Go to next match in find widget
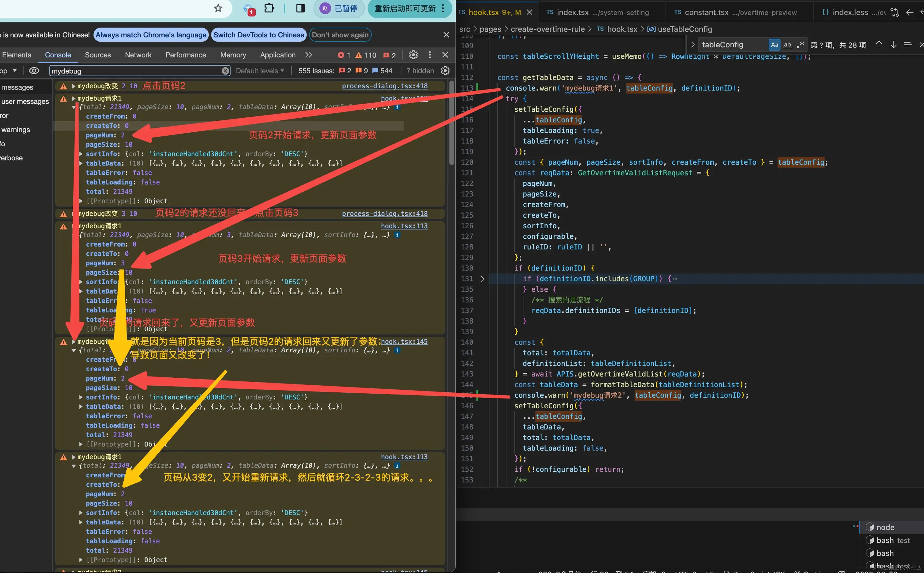This screenshot has height=573, width=924. [x=893, y=45]
